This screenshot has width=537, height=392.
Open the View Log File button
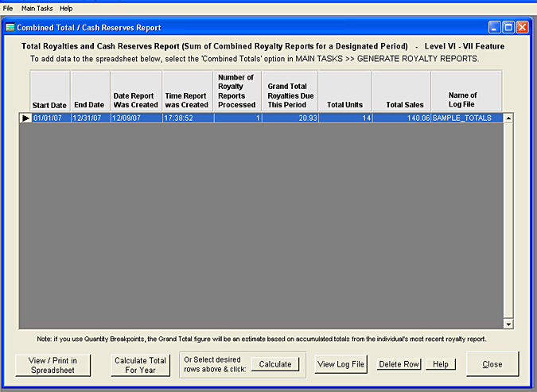[341, 364]
